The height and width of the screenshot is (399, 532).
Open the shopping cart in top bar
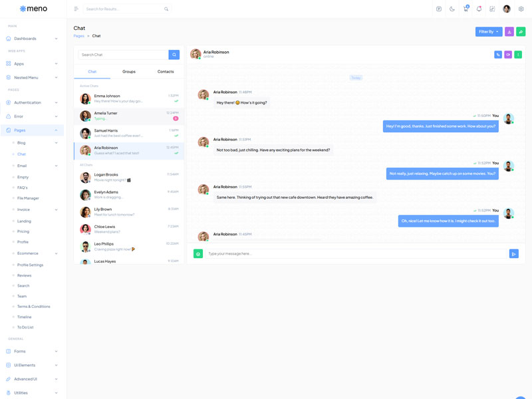(465, 9)
